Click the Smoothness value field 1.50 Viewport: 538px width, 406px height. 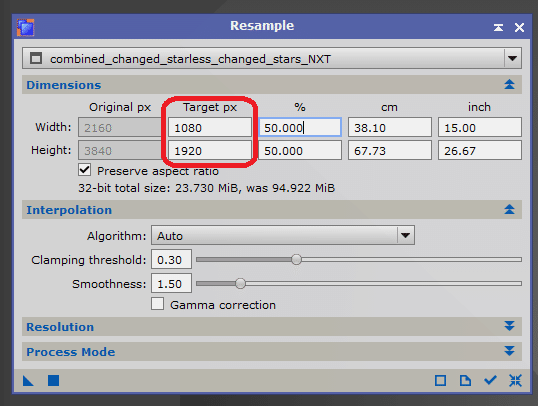coord(171,283)
